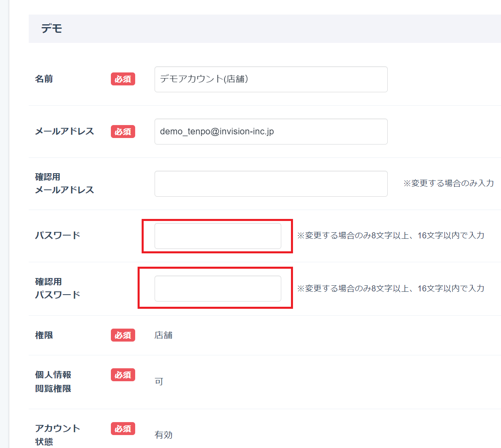The width and height of the screenshot is (501, 448).
Task: Select the empty 確認用メールアドレス input field
Action: coord(271,184)
